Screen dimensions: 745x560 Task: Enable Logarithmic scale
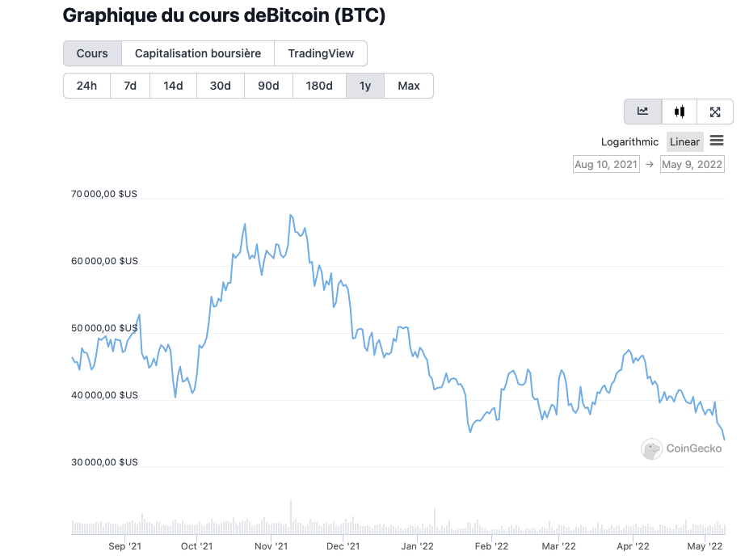(x=629, y=141)
